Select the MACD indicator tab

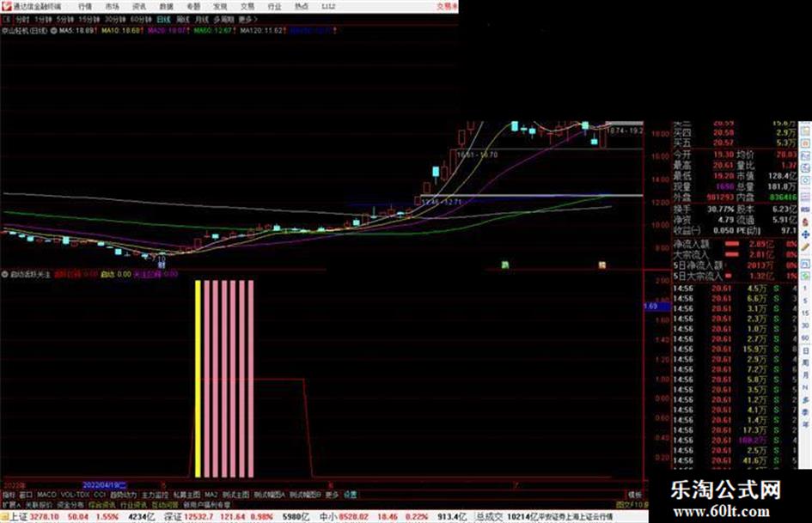pos(46,495)
